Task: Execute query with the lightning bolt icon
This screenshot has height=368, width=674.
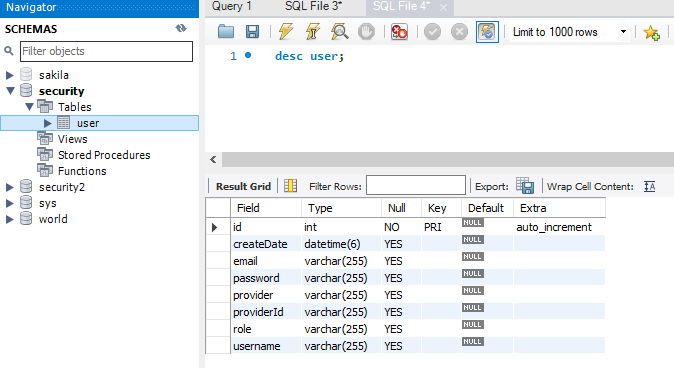Action: [286, 31]
